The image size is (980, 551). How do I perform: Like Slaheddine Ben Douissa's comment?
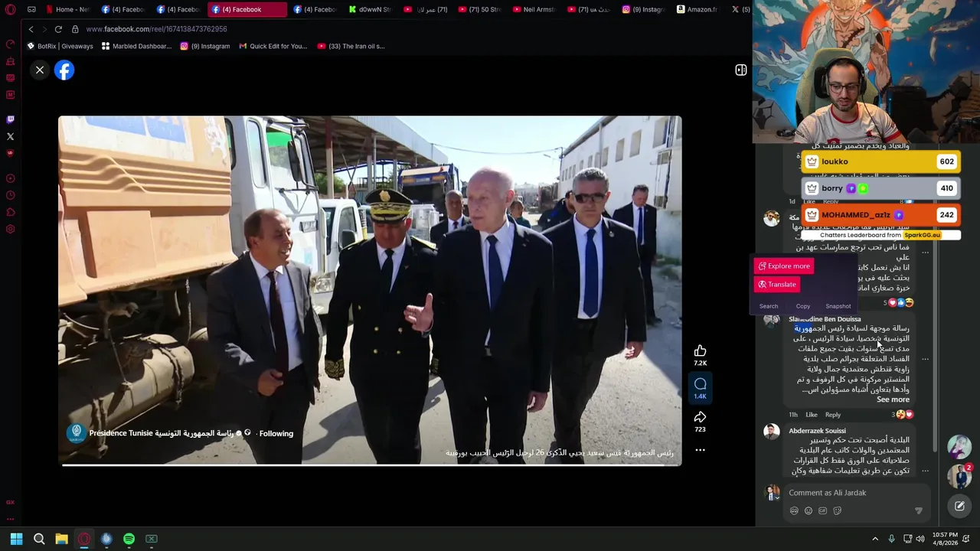(812, 415)
